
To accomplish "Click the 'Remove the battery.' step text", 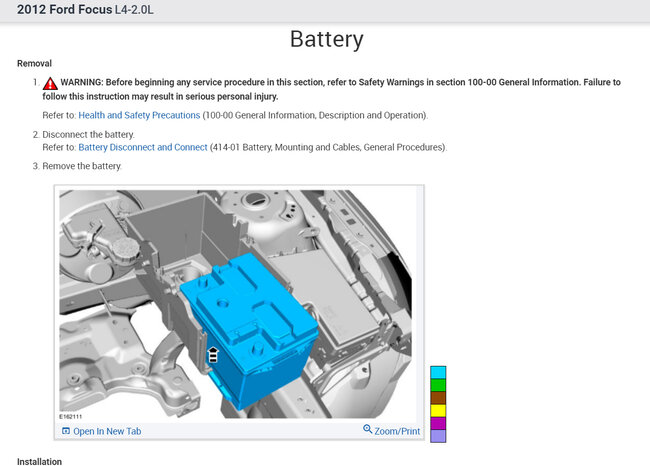I will [82, 166].
